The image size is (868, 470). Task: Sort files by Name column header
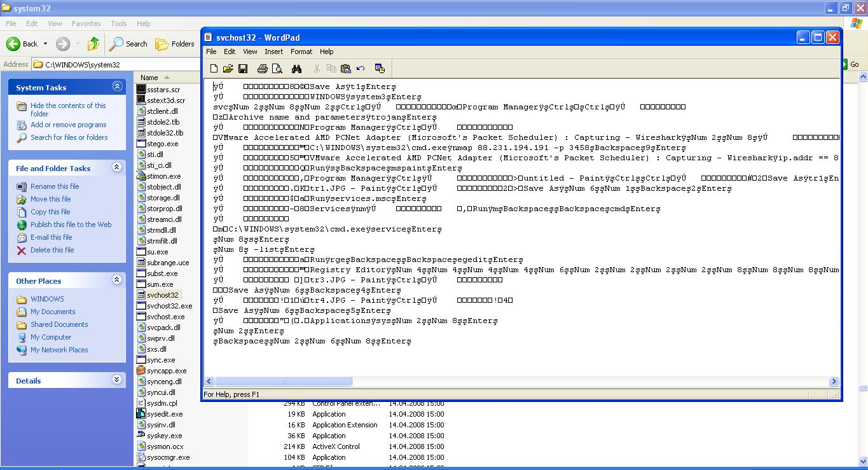pos(167,78)
